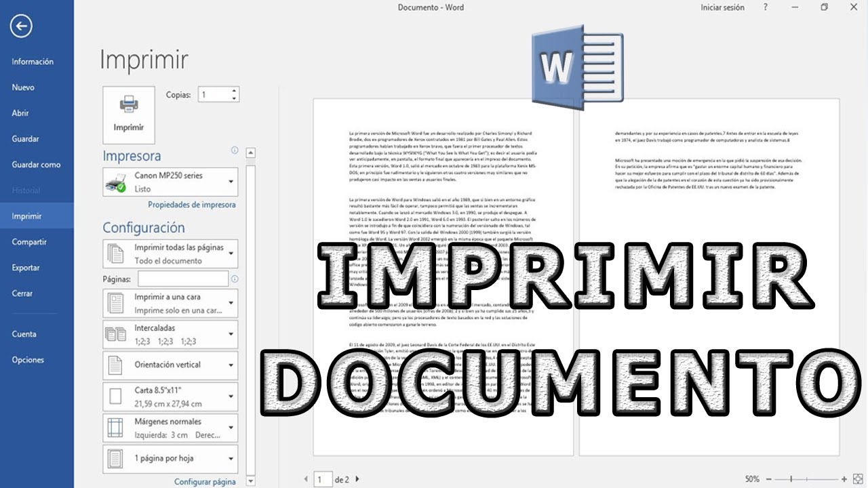Viewport: 868px width, 488px height.
Task: Click Cerrar in the sidebar
Action: coord(22,293)
